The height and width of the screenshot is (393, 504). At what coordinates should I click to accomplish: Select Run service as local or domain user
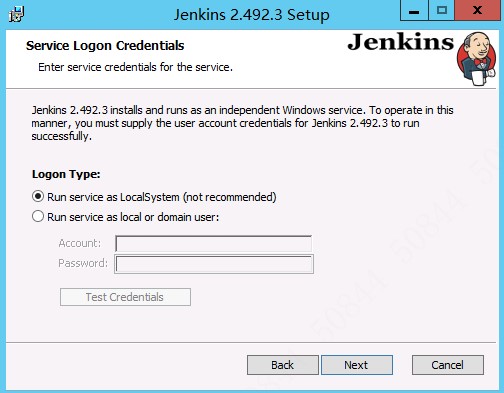(x=38, y=217)
